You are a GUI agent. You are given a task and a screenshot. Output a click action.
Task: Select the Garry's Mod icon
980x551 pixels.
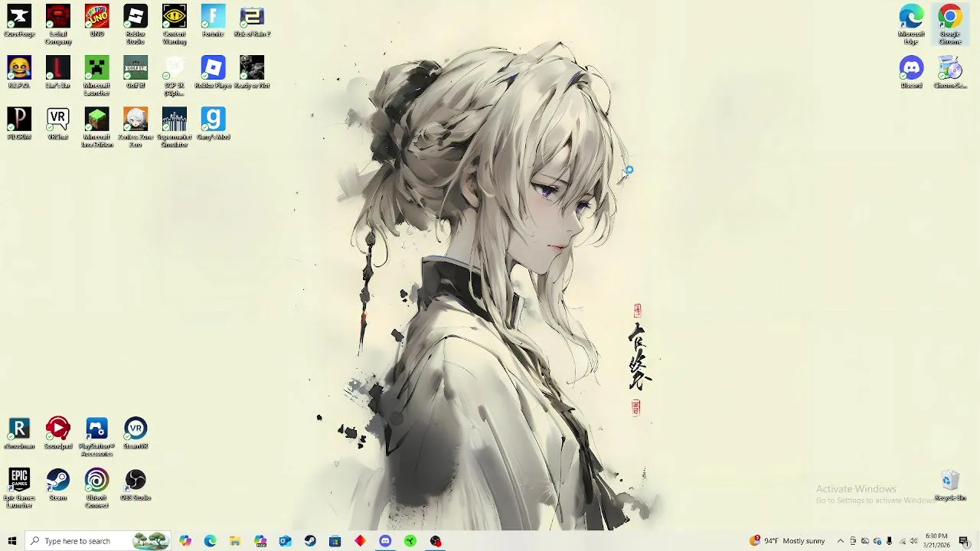[x=213, y=124]
